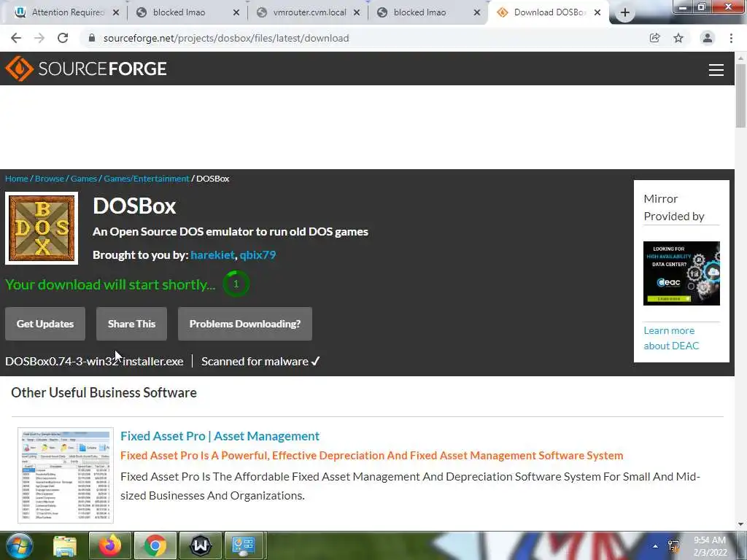Click the browser forward arrow
The image size is (747, 560).
pos(39,38)
